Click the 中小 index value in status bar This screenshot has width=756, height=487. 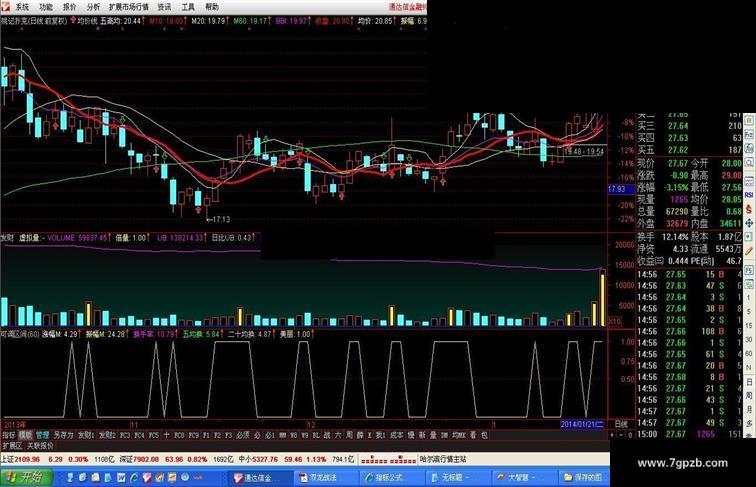(265, 460)
